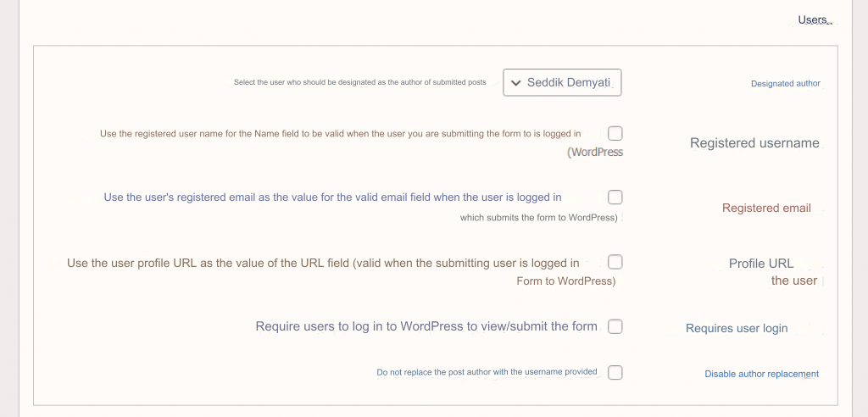
Task: Click the Designated author label
Action: tap(786, 84)
